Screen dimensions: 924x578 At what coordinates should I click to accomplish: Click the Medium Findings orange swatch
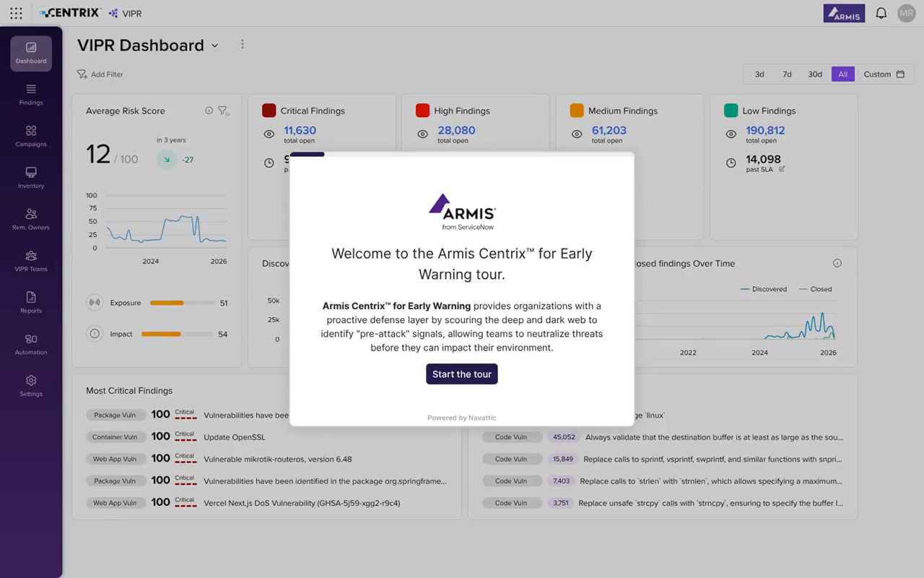[577, 111]
